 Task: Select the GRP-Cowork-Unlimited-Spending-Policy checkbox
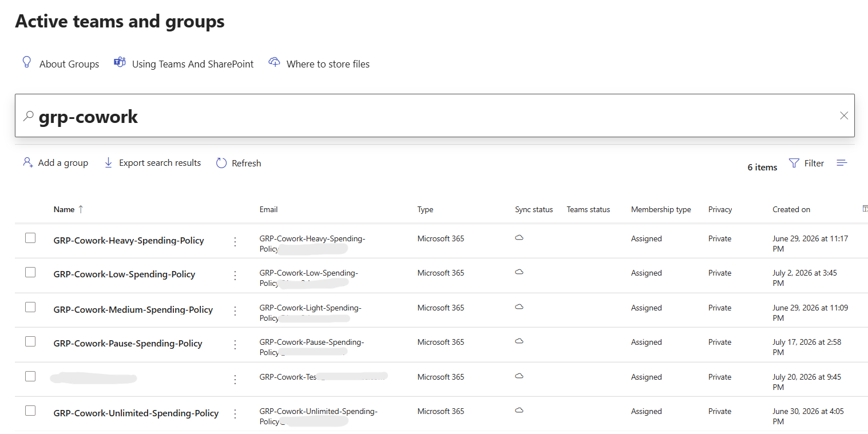30,411
